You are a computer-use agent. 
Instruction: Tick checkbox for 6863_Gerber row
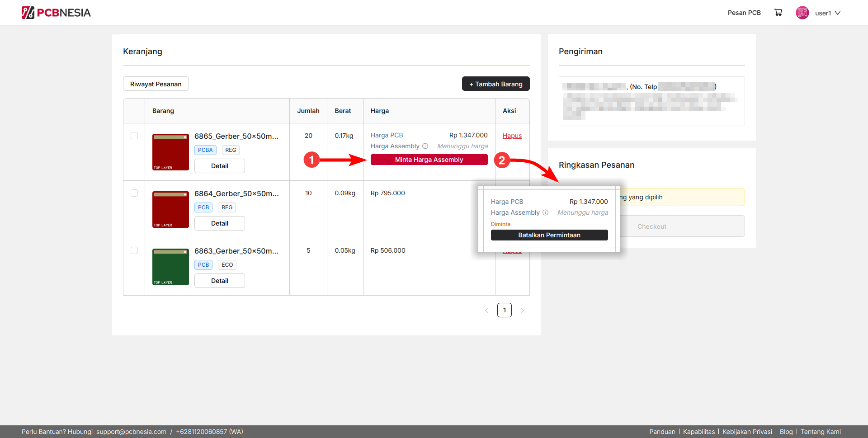(x=134, y=250)
